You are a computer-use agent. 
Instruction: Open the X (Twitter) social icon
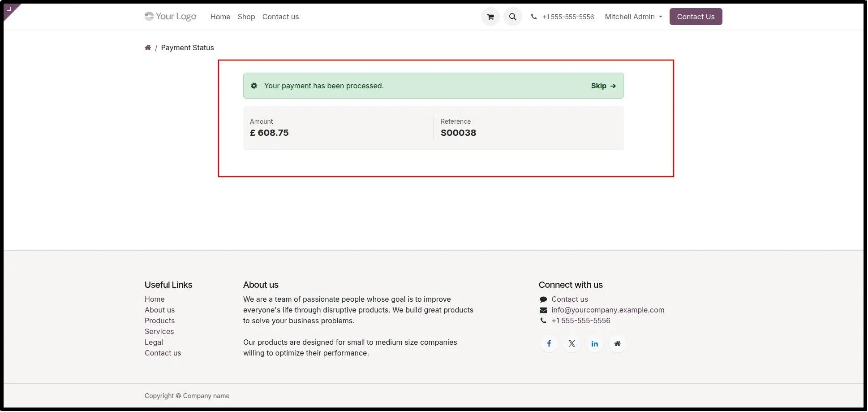pos(572,344)
